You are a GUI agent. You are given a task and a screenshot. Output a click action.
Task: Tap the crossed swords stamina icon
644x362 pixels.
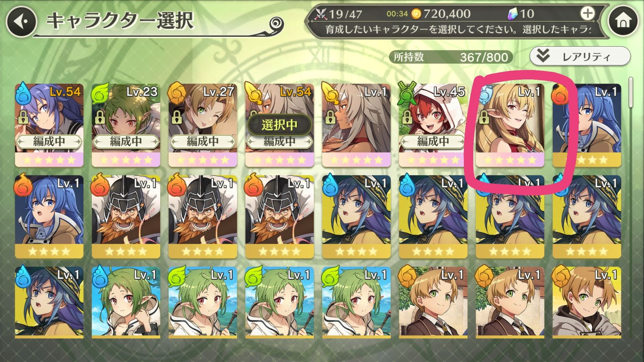click(x=321, y=14)
